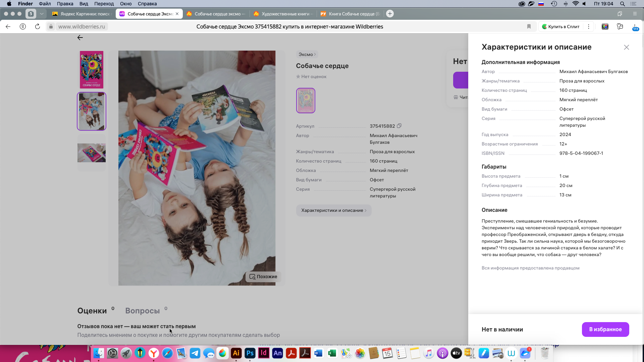The image size is (644, 362).
Task: Switch to the Художественные книги browser tab
Action: coord(283,14)
